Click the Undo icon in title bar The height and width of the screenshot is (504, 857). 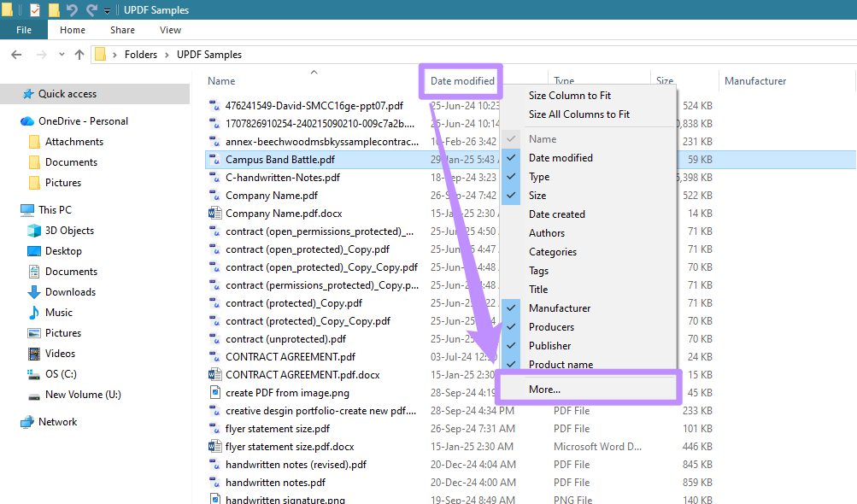click(x=72, y=10)
